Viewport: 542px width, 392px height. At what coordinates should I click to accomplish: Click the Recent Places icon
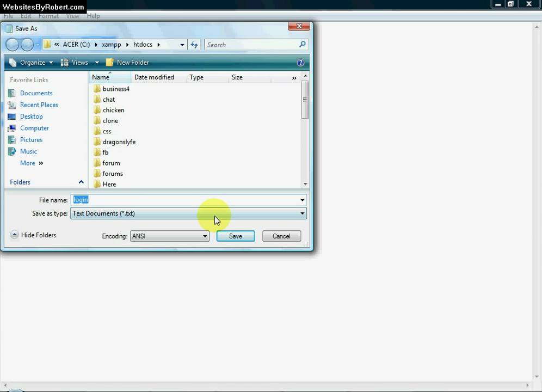[x=12, y=105]
